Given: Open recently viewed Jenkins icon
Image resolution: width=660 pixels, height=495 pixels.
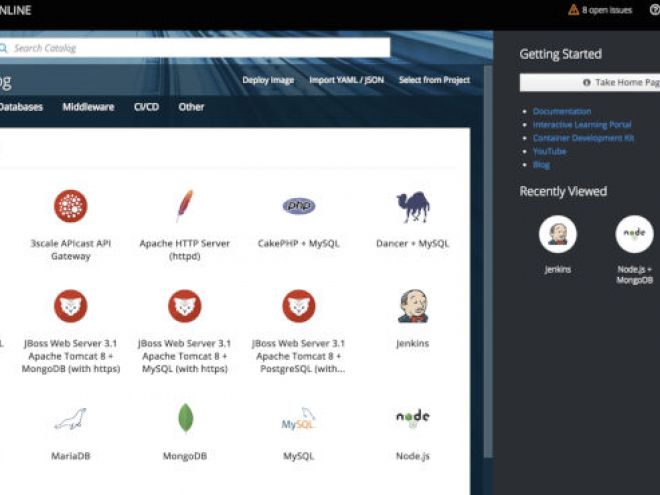Looking at the screenshot, I should click(558, 234).
